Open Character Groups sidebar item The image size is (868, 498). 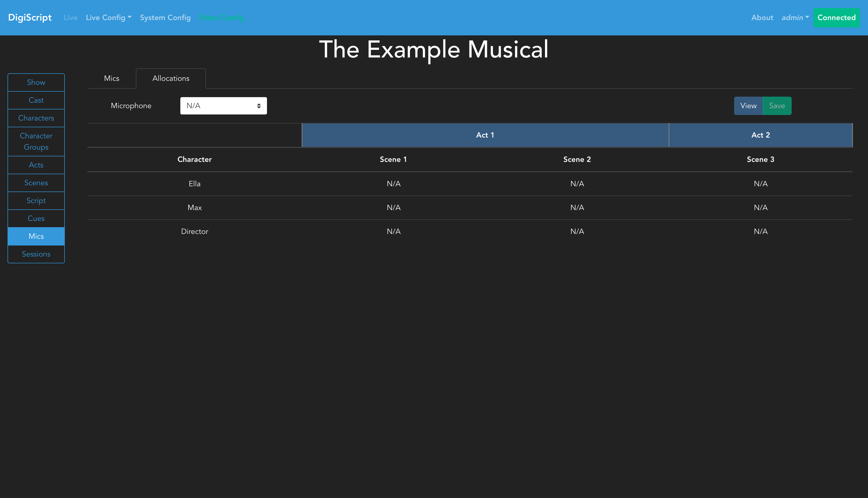[x=36, y=141]
